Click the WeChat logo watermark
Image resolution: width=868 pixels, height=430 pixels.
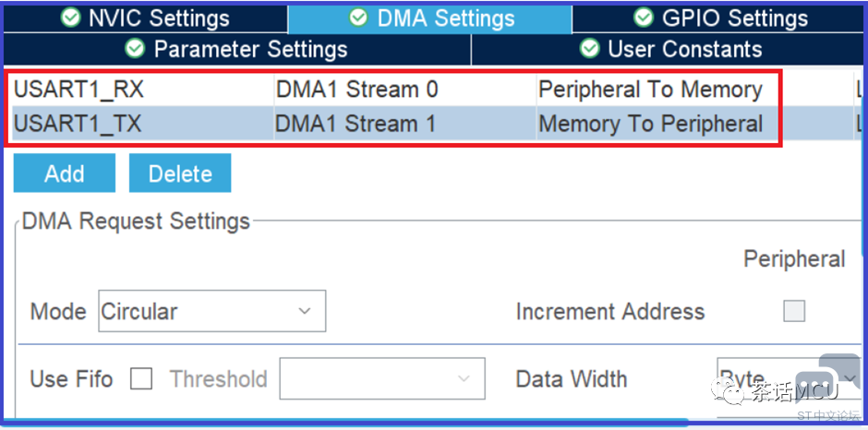[x=728, y=391]
